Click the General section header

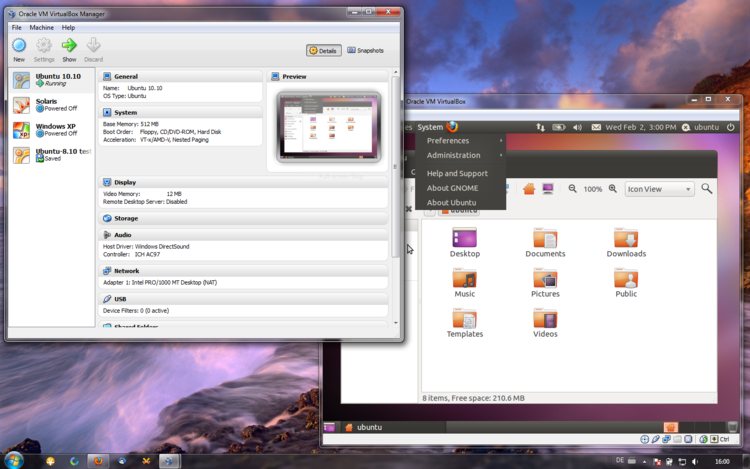point(180,76)
